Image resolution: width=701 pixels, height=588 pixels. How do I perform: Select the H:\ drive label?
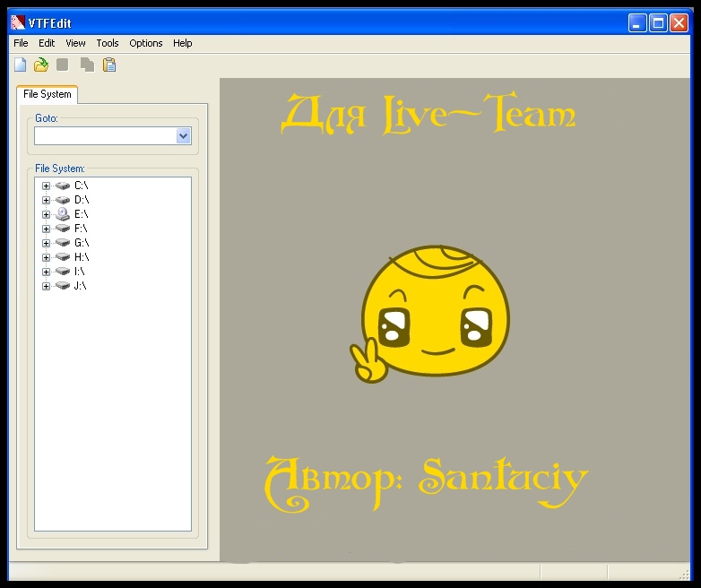pos(82,257)
